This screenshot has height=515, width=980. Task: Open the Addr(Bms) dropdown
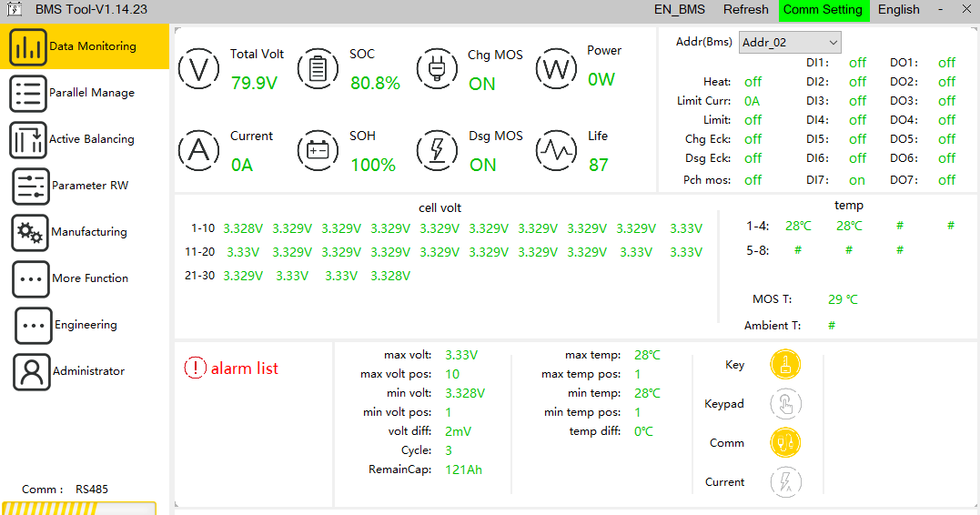[x=790, y=43]
